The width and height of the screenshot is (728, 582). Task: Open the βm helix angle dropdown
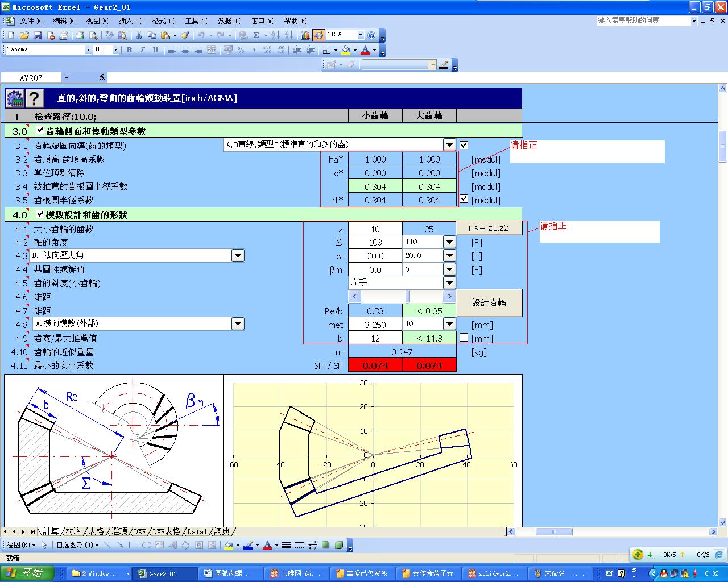[x=449, y=269]
